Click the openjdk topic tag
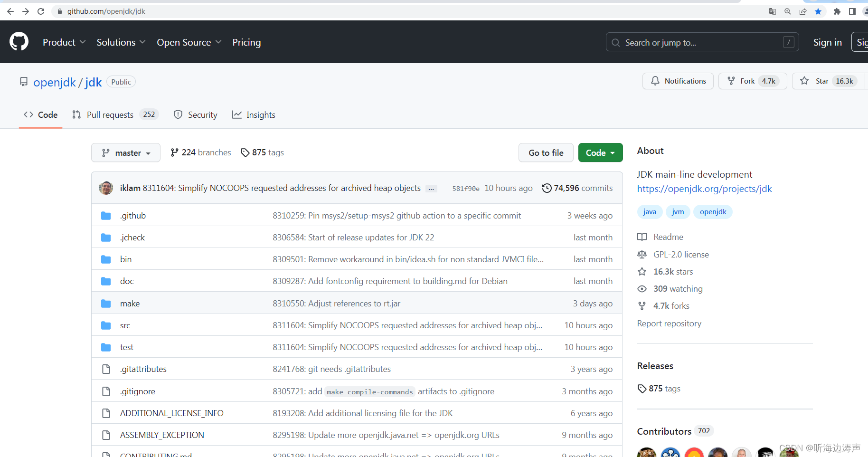This screenshot has width=868, height=457. pyautogui.click(x=713, y=212)
